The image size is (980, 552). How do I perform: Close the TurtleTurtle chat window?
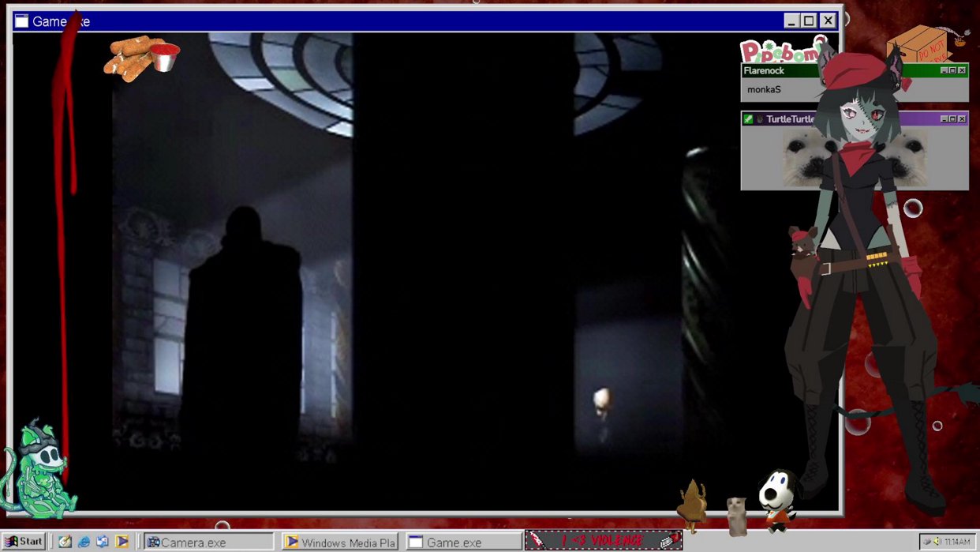point(961,119)
